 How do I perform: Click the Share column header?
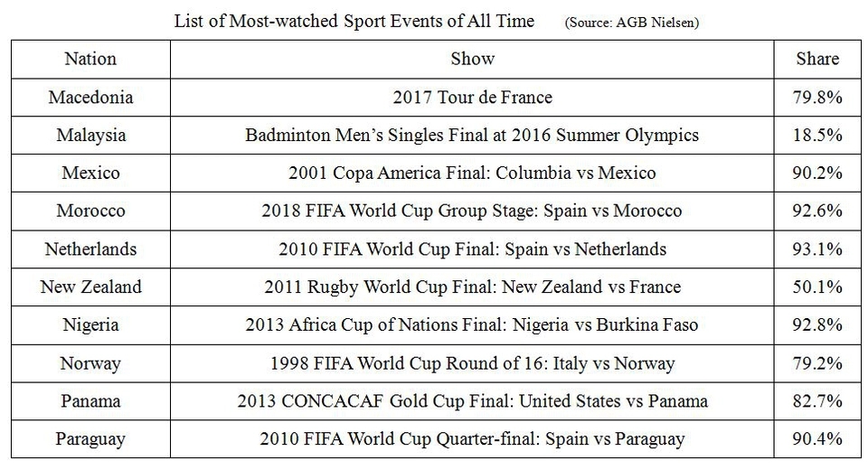[817, 60]
